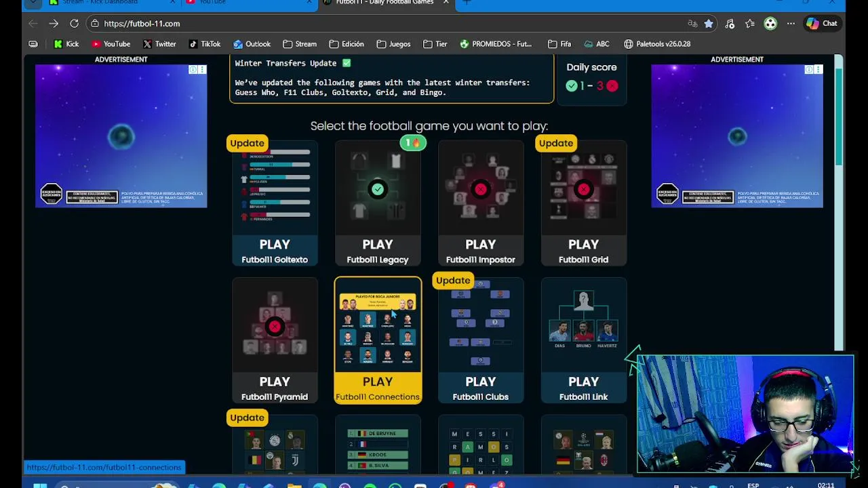Click the Update badge on the Grid card
Screen dimensions: 868x488
pyautogui.click(x=555, y=143)
